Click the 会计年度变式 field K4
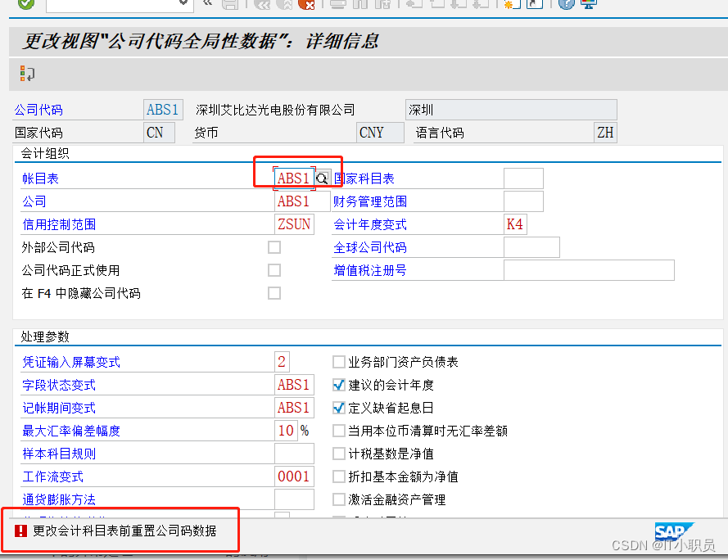The image size is (728, 560). [515, 224]
